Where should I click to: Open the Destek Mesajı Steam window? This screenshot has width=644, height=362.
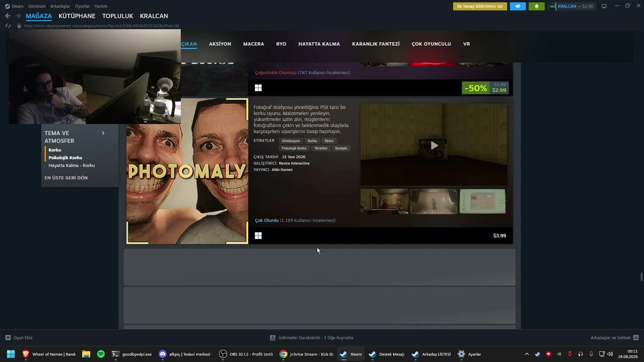pyautogui.click(x=386, y=354)
